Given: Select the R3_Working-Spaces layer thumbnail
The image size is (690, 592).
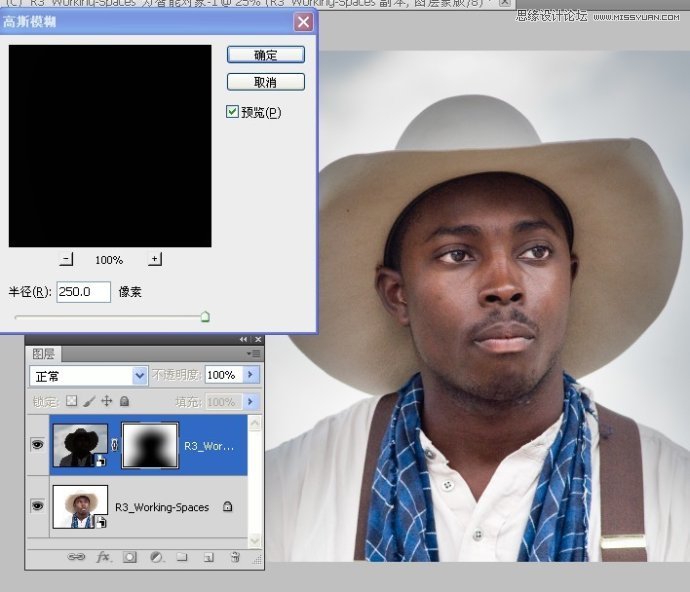Looking at the screenshot, I should [x=80, y=507].
